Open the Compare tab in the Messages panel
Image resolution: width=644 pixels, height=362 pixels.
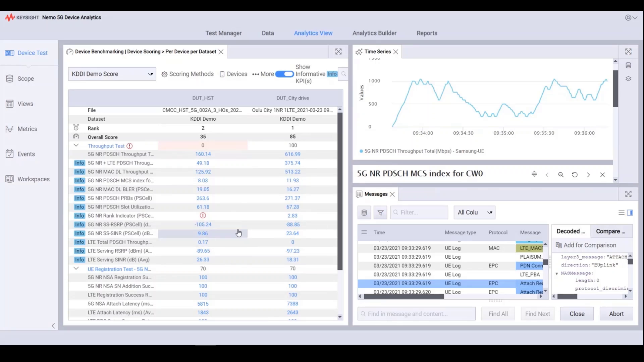point(610,231)
